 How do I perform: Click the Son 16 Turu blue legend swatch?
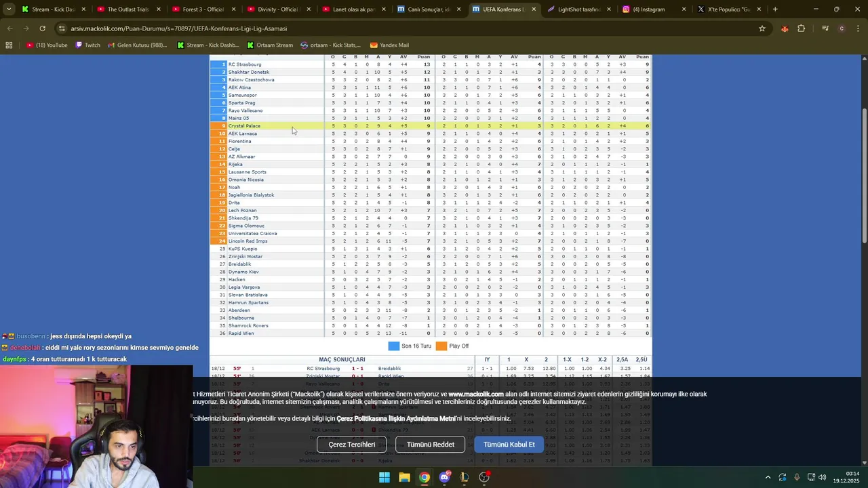(393, 346)
